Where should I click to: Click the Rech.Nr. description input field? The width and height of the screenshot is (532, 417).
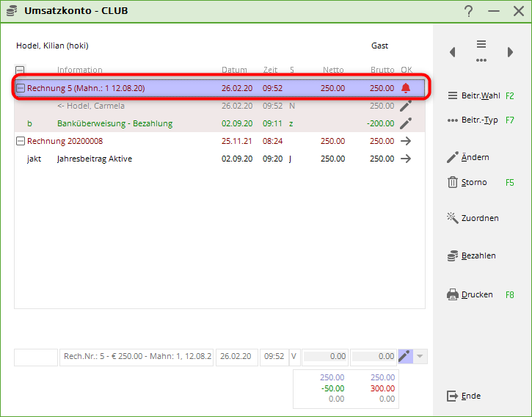coord(136,357)
